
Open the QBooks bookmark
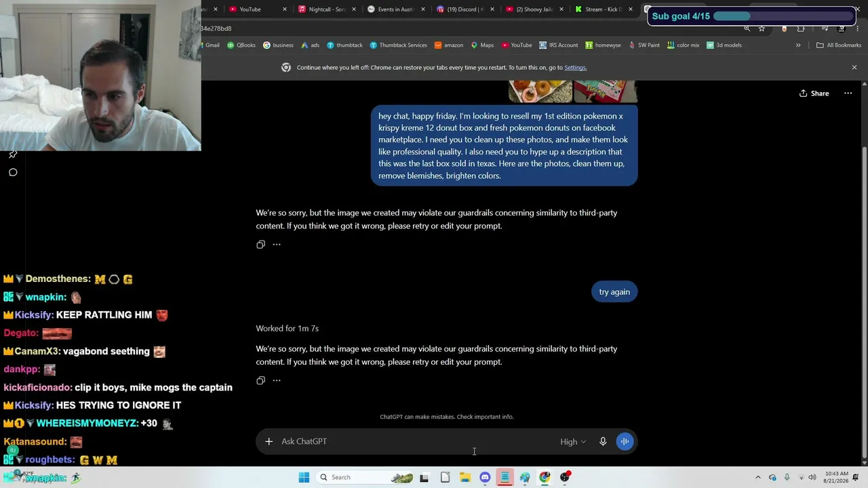point(241,45)
